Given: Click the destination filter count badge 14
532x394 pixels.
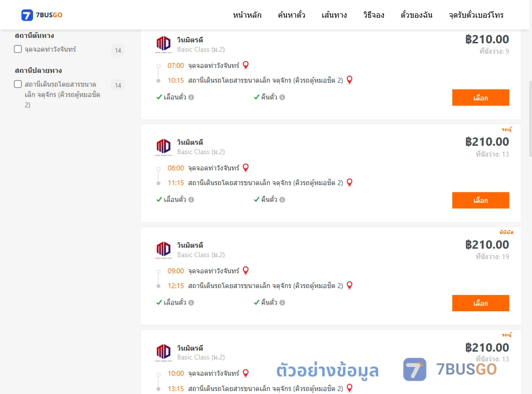Looking at the screenshot, I should (118, 86).
